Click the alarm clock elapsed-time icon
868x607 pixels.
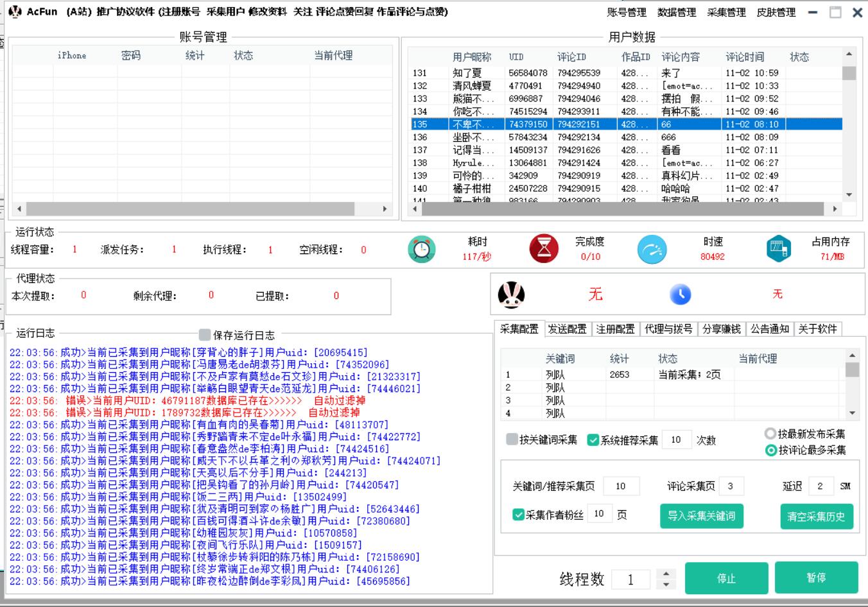[x=421, y=249]
